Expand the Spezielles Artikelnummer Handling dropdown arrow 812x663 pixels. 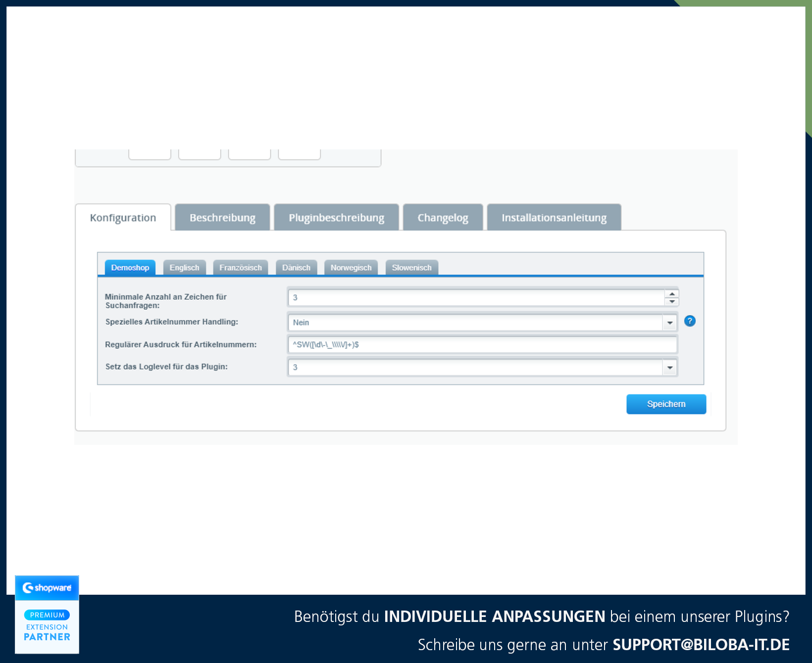pos(670,323)
